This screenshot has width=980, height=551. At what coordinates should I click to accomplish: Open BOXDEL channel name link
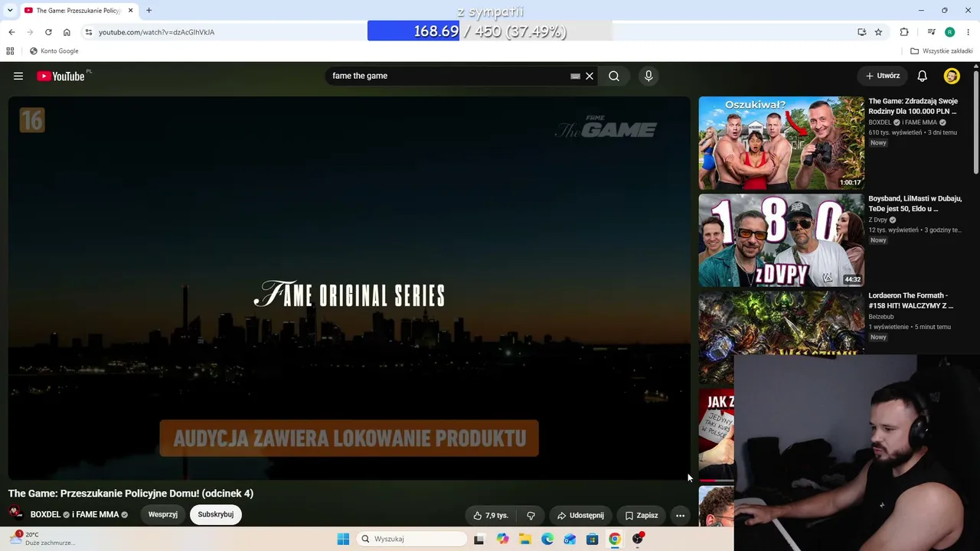click(45, 514)
